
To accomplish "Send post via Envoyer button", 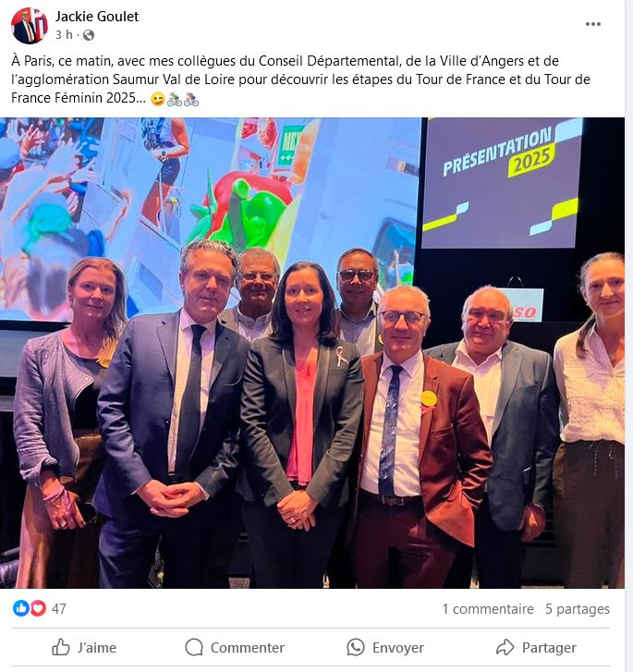I will (385, 647).
